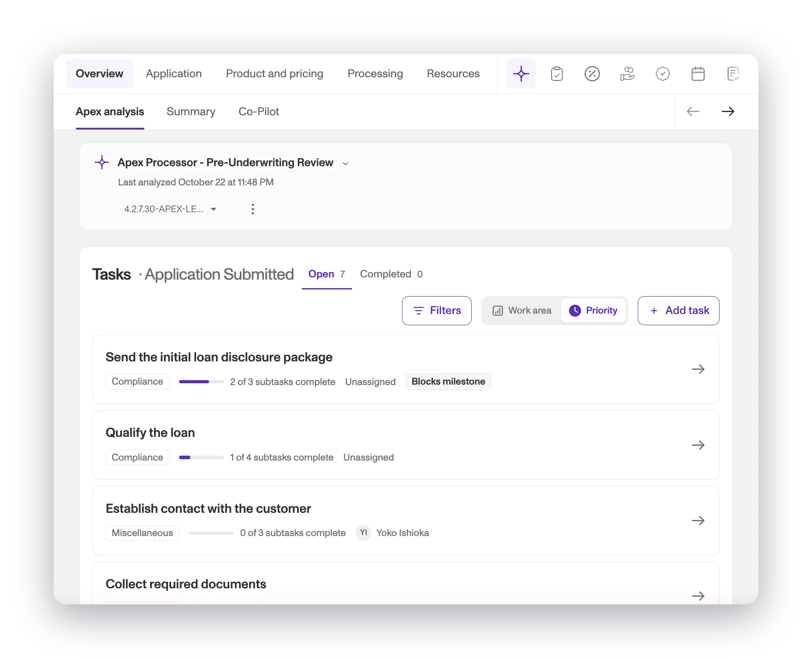Switch task grouping to Work area
The width and height of the screenshot is (812, 658).
pos(522,310)
